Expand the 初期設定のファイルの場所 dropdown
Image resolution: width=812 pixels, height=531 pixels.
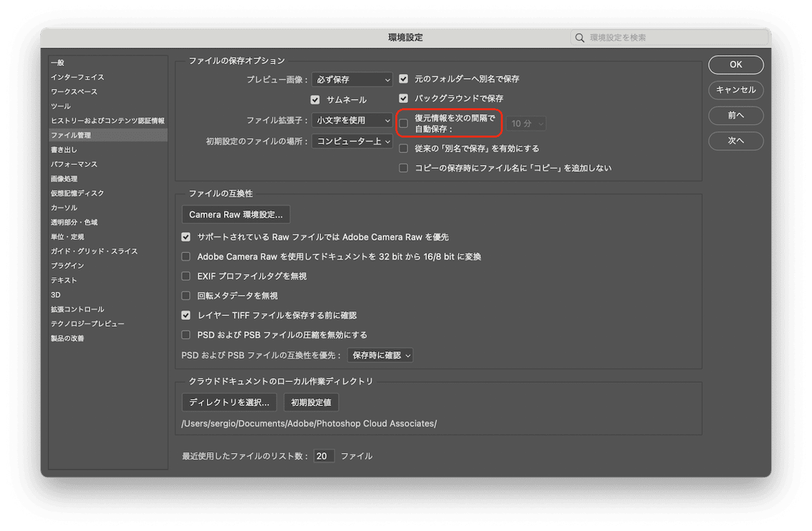pyautogui.click(x=352, y=141)
